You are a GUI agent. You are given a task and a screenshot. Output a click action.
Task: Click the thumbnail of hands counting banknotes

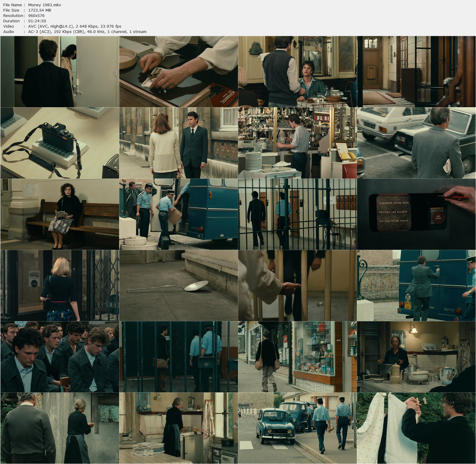tap(179, 72)
